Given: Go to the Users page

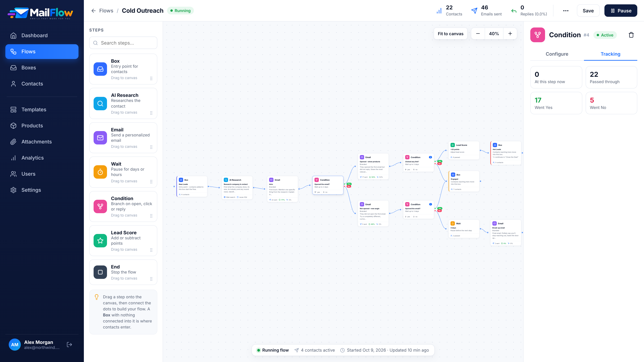Looking at the screenshot, I should point(42,174).
